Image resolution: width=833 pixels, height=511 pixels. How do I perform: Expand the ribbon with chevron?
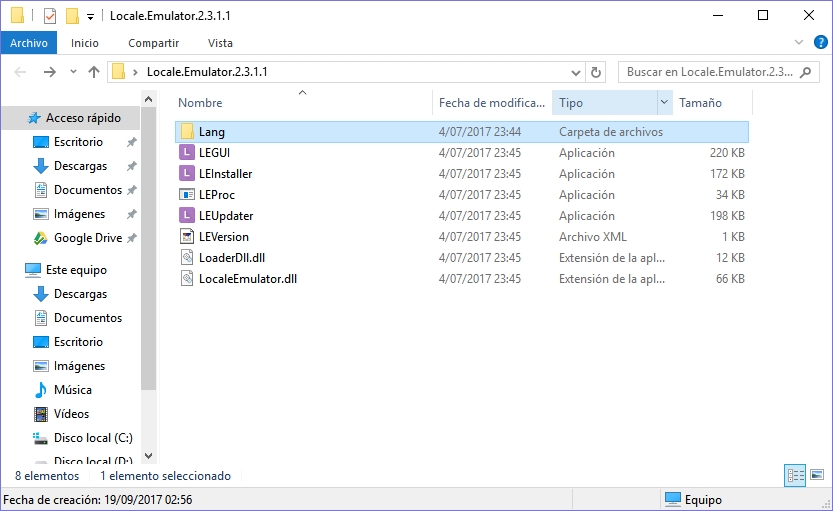[x=798, y=42]
